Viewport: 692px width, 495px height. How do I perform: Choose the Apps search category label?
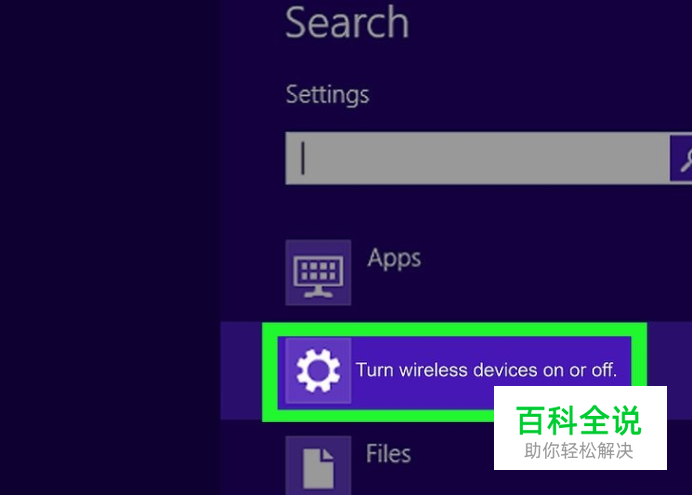(x=394, y=259)
